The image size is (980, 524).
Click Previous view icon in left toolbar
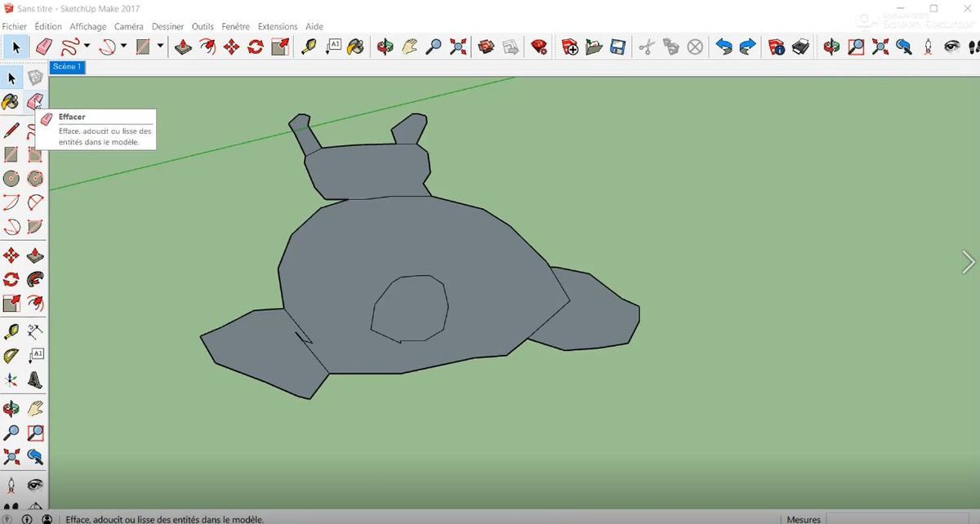pos(35,455)
